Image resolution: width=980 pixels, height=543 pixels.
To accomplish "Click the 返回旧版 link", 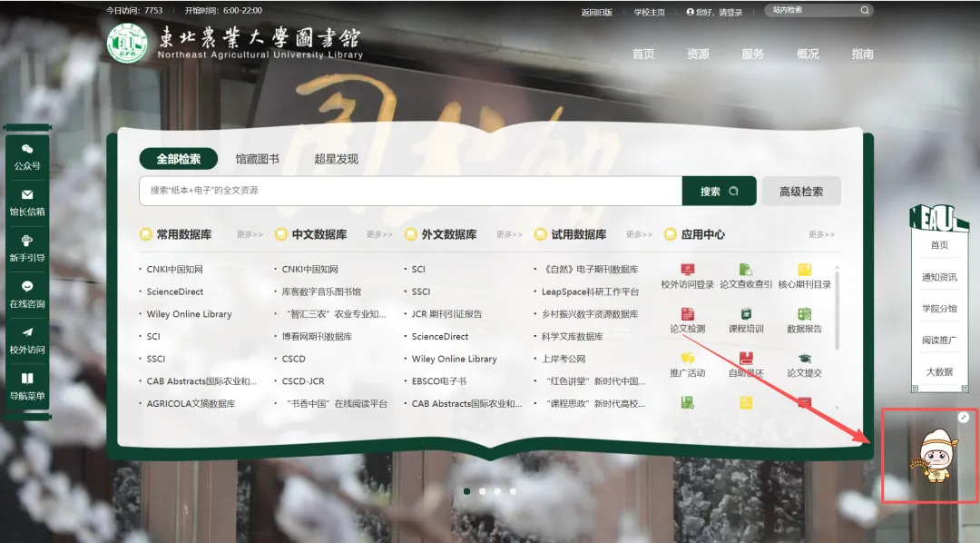I will pos(597,13).
